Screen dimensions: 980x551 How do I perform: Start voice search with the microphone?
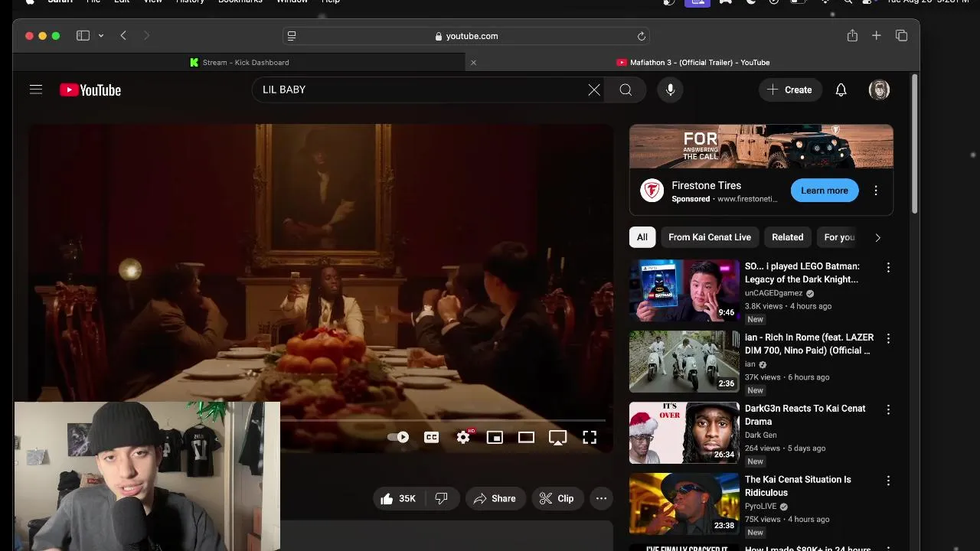[670, 90]
